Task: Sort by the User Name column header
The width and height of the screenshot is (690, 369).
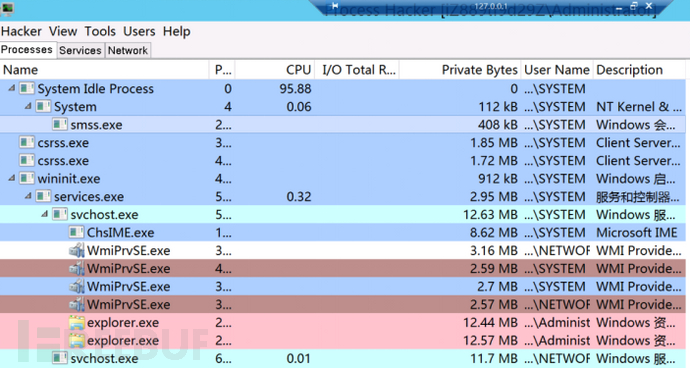Action: (x=557, y=70)
